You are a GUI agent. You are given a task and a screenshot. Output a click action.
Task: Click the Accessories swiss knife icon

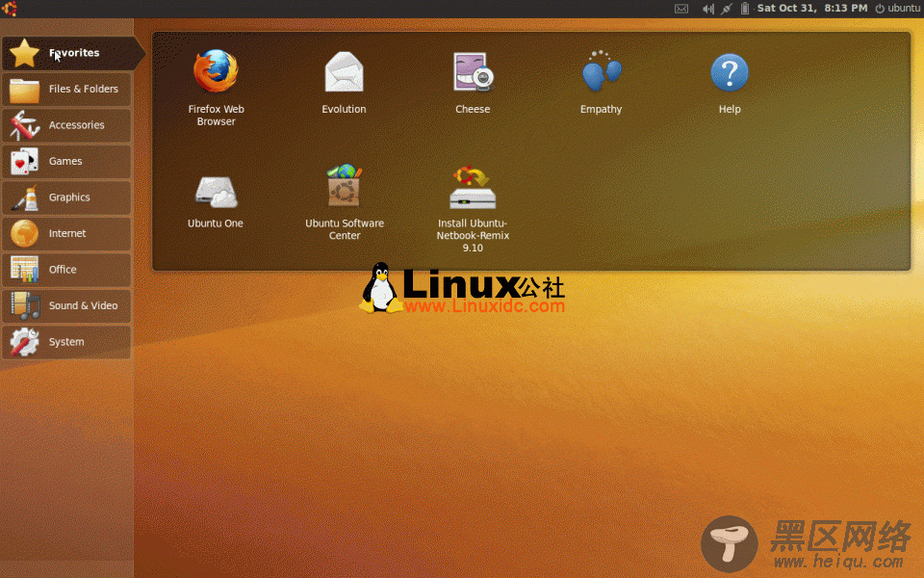pos(24,125)
